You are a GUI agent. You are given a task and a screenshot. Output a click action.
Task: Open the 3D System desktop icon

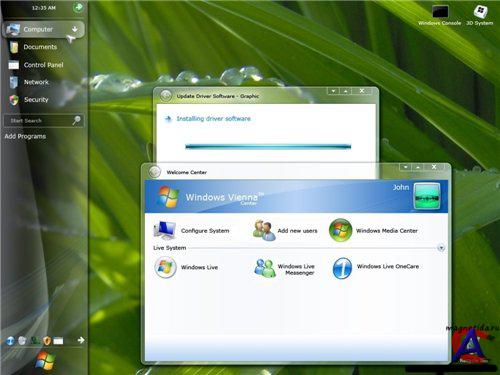[480, 11]
